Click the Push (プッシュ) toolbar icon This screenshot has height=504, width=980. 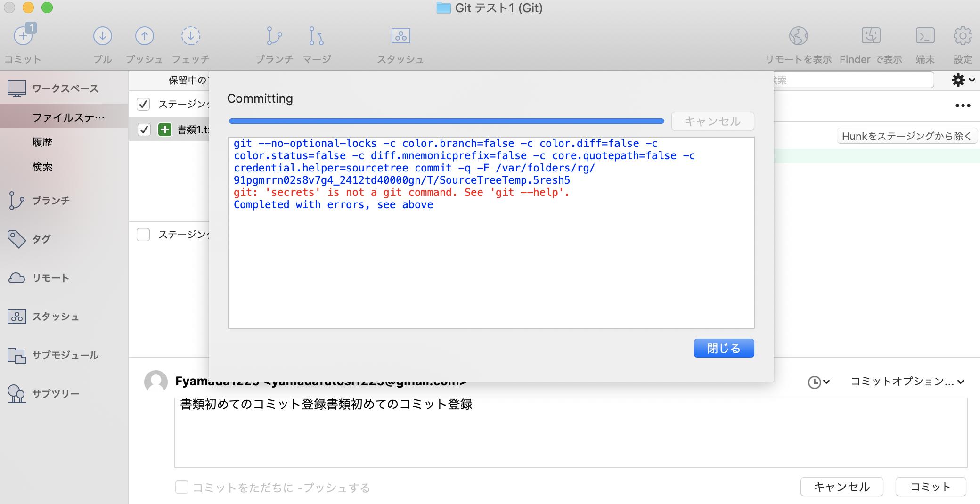pyautogui.click(x=144, y=36)
